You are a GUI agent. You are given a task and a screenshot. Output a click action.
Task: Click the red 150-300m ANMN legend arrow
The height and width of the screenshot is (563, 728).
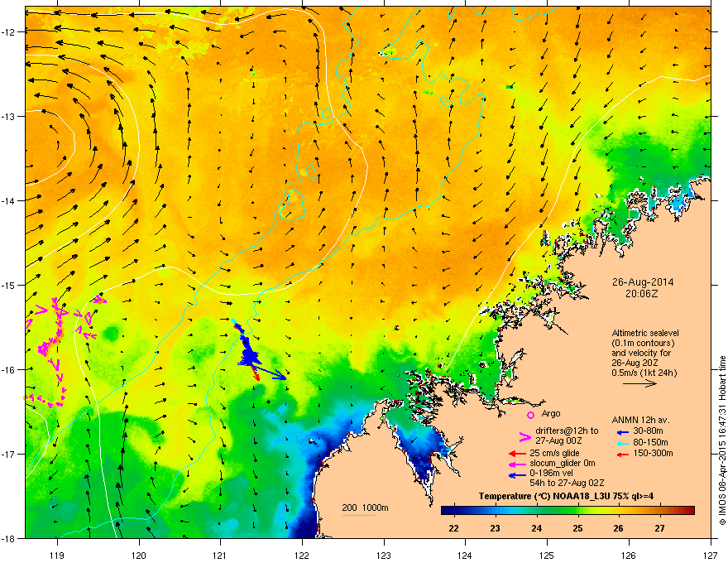[x=622, y=455]
